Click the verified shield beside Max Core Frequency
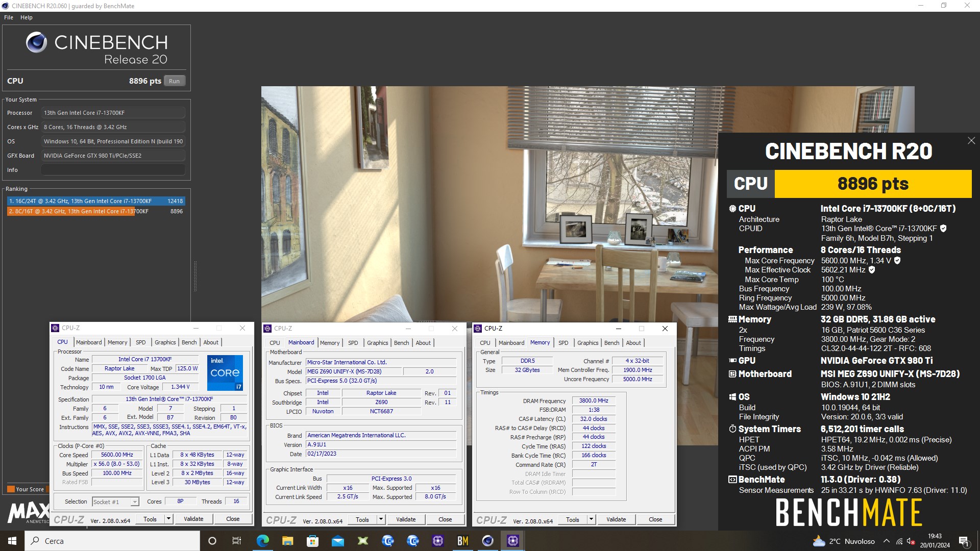 897,261
